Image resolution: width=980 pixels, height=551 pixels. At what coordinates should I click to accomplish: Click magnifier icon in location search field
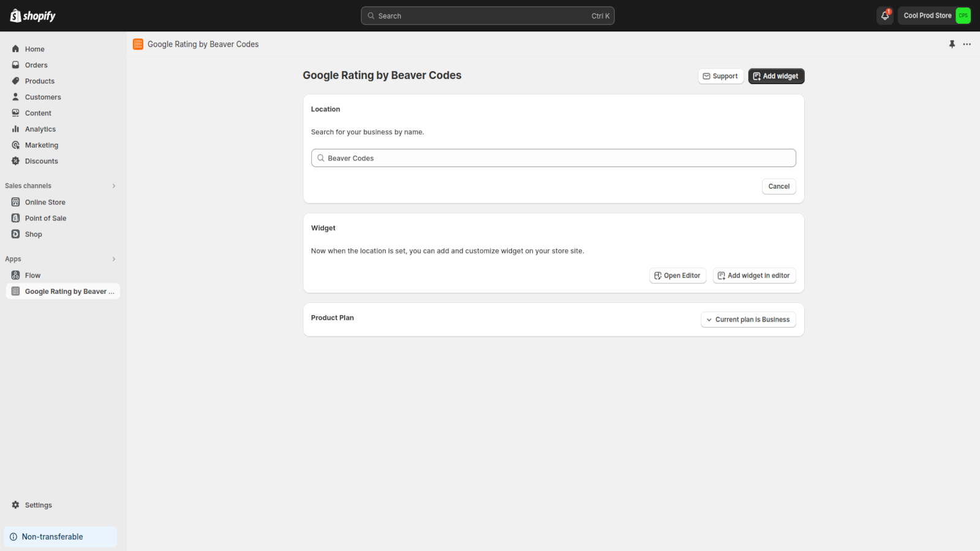pyautogui.click(x=320, y=158)
